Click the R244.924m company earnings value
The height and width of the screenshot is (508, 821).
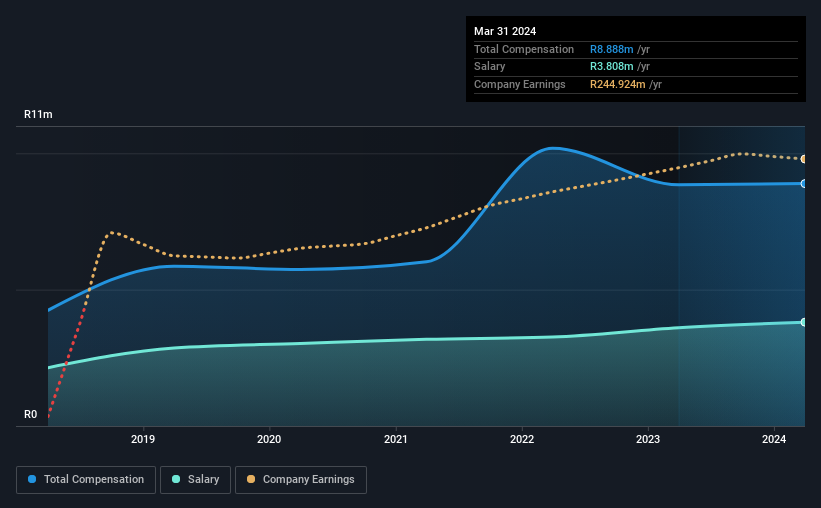point(617,84)
